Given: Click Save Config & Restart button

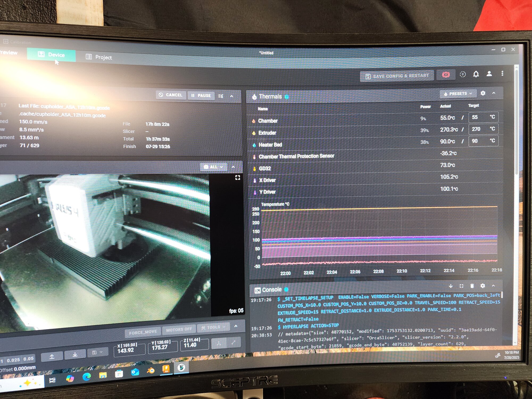Looking at the screenshot, I should (397, 76).
